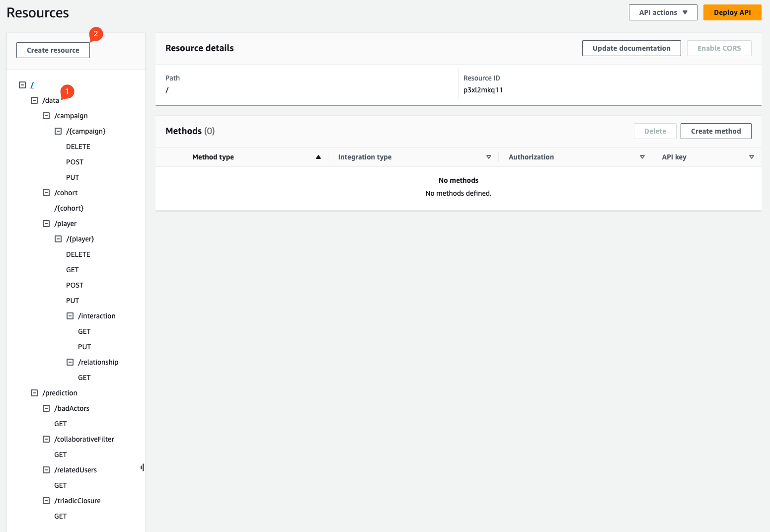This screenshot has height=532, width=770.
Task: Click the Deploy API button
Action: (x=732, y=12)
